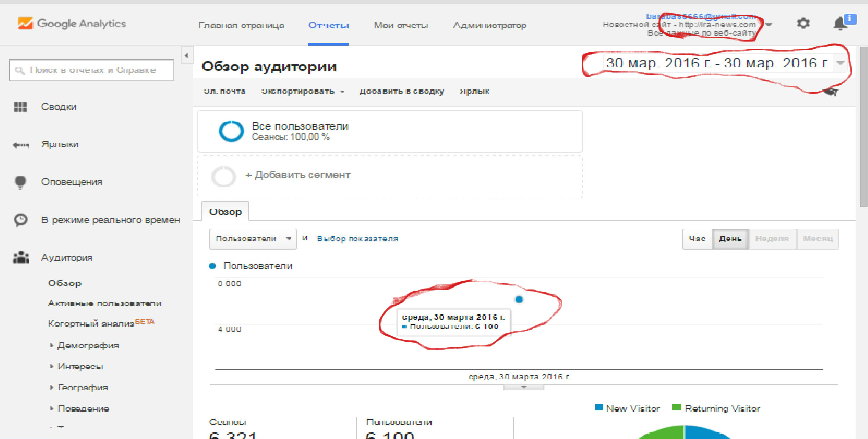Screen dimensions: 868x439
Task: Click the Аудитория people icon
Action: pos(21,258)
